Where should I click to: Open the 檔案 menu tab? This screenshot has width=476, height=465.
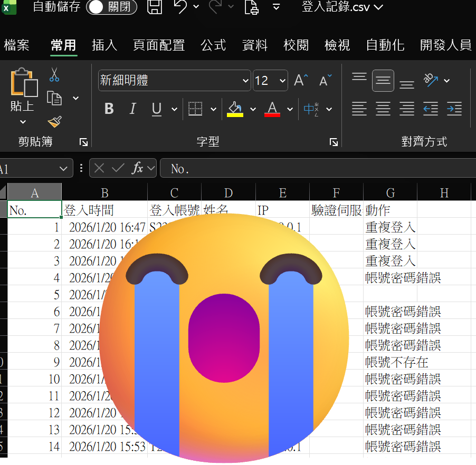(x=16, y=45)
